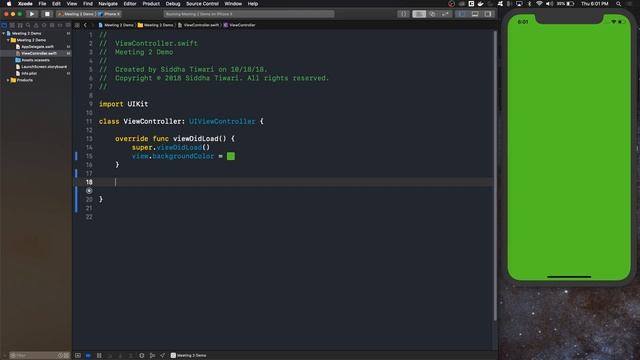Choose the Meeting 2 Demo scheme selector

coord(76,14)
